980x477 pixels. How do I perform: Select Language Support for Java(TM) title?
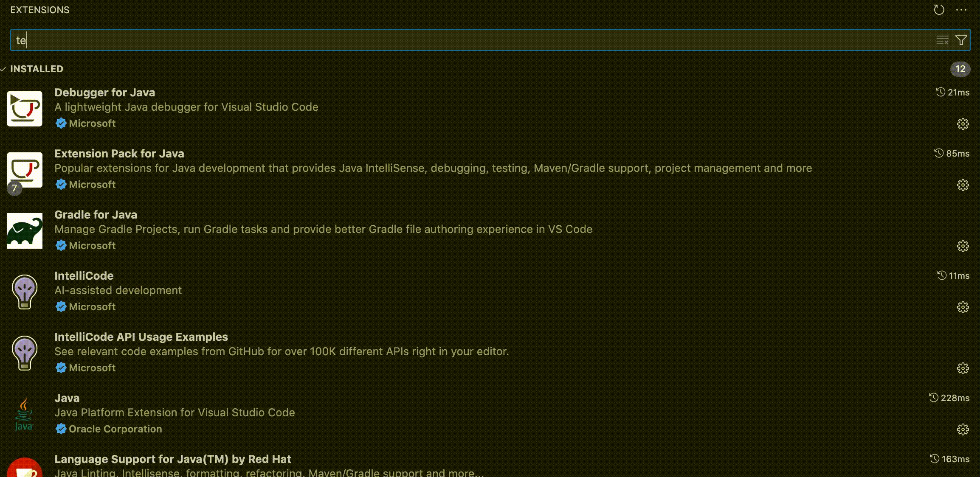[173, 459]
